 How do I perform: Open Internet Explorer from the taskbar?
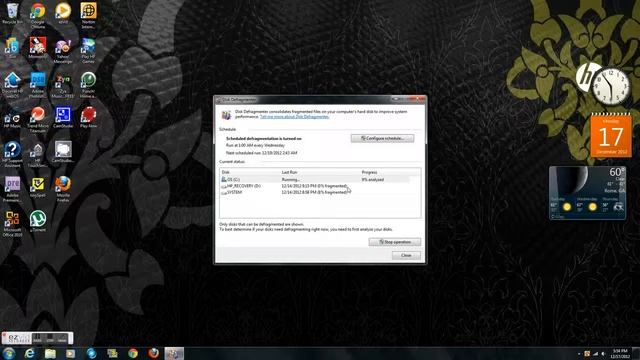(29, 353)
